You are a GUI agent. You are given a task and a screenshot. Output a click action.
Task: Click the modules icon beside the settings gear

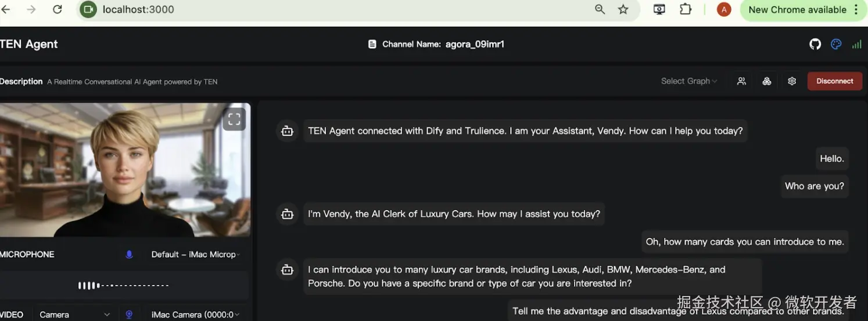(767, 81)
